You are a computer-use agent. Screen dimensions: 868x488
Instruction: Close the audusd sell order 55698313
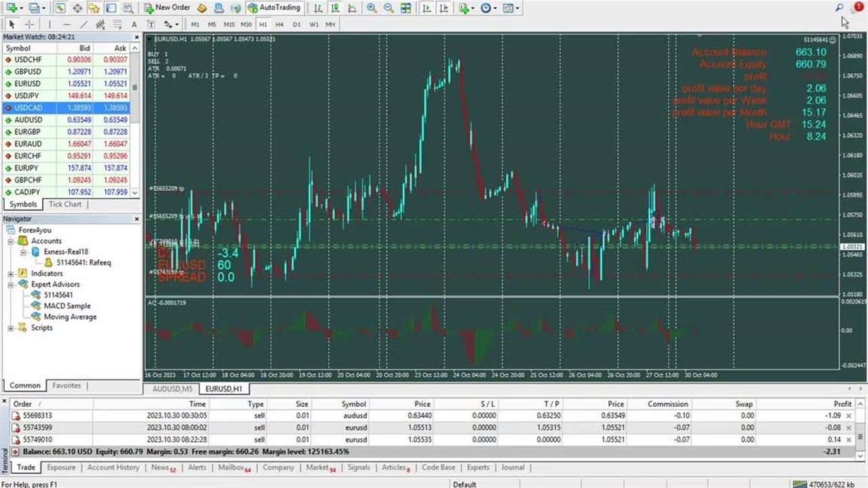[x=848, y=416]
